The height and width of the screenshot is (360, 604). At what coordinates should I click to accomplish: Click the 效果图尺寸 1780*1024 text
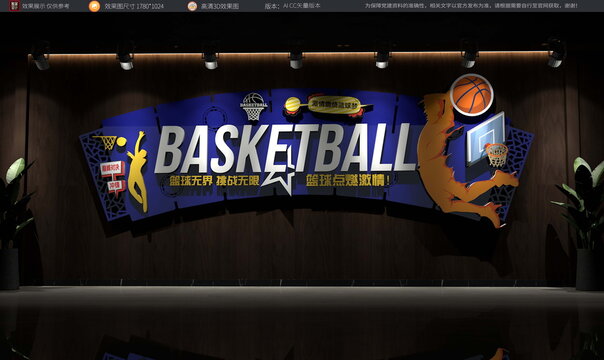point(134,6)
